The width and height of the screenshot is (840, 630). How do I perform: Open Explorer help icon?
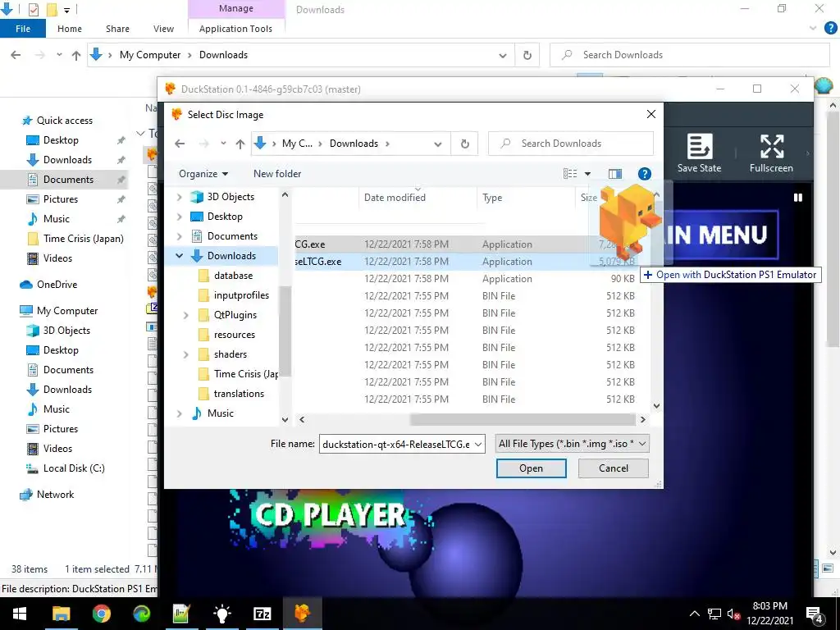(830, 28)
